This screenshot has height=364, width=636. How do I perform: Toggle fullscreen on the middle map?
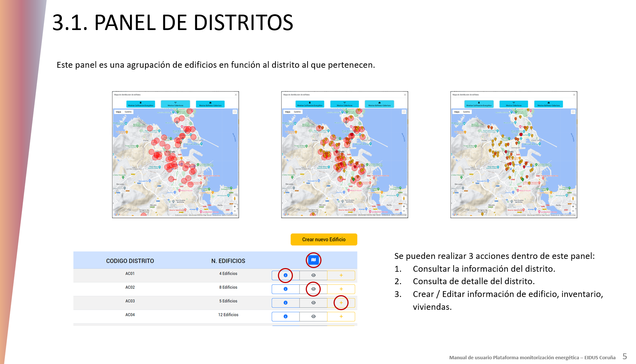[404, 112]
